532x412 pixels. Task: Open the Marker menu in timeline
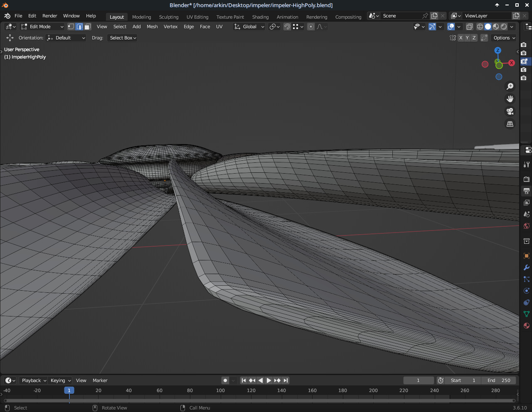[100, 380]
